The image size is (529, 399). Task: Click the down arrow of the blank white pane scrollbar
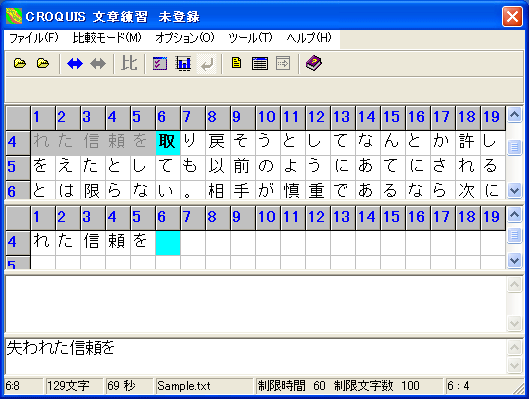tap(514, 324)
